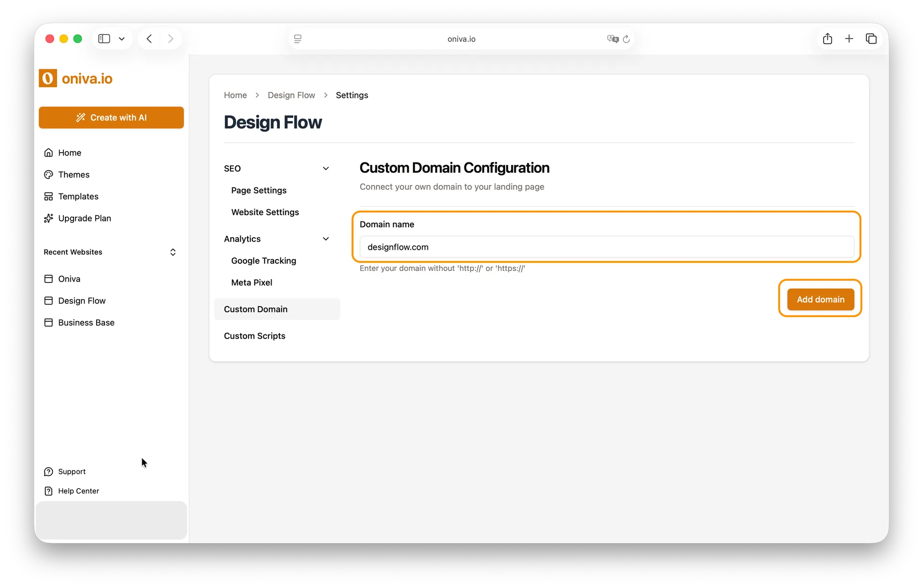Click the Support icon
The image size is (923, 588).
[x=49, y=471]
